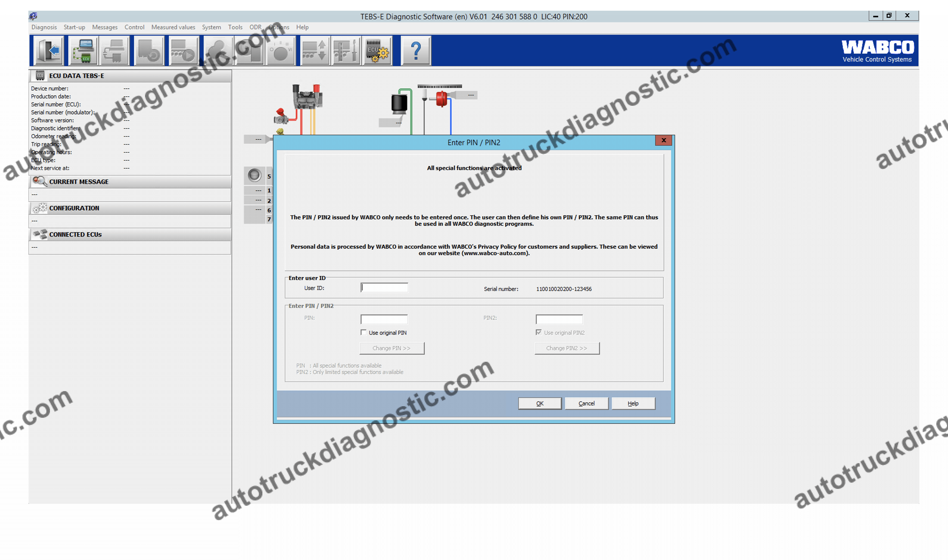Open the gauge dial toolbar icon
The width and height of the screenshot is (948, 560).
[x=280, y=50]
